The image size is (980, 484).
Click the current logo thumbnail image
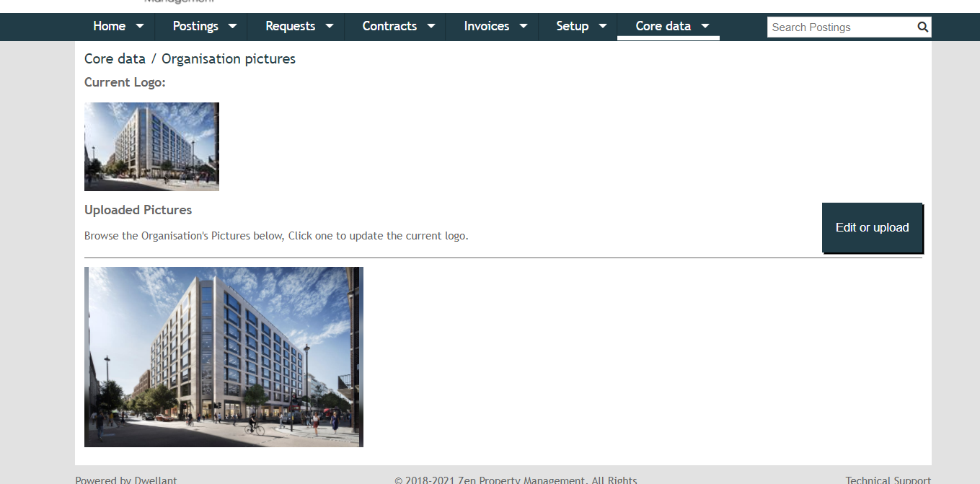(151, 146)
